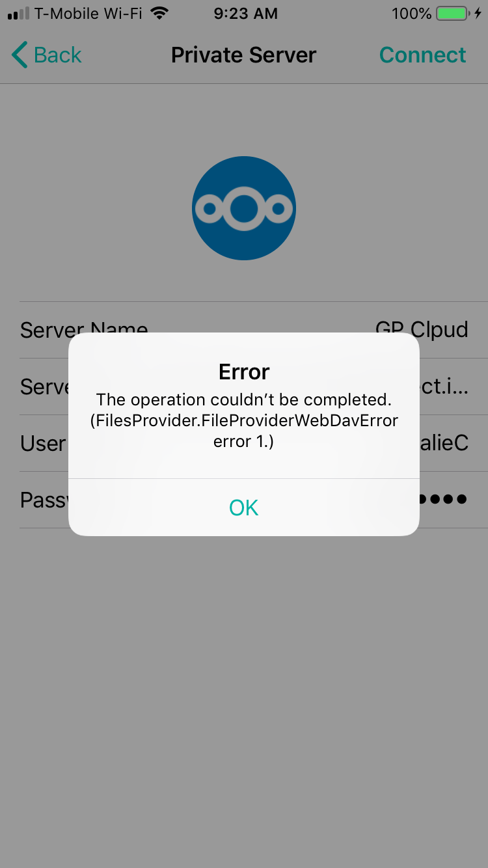Select the User name row
Image resolution: width=488 pixels, height=868 pixels.
tap(244, 443)
